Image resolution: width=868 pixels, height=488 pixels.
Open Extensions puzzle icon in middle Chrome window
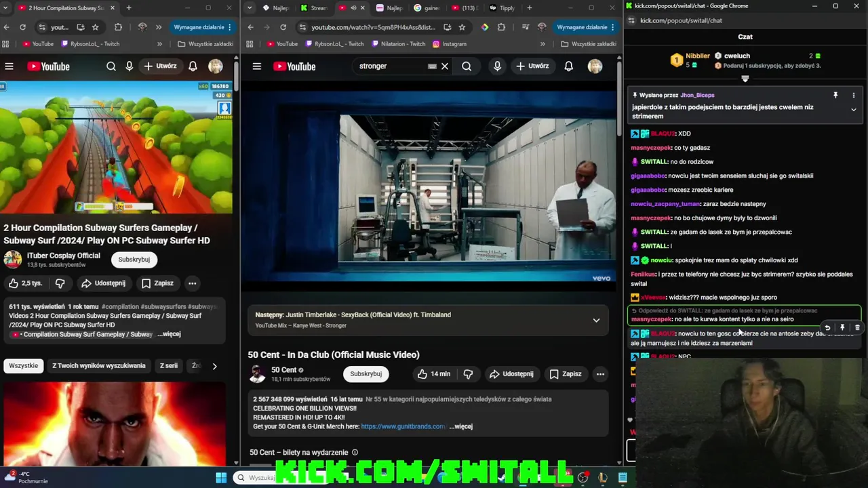click(x=501, y=27)
